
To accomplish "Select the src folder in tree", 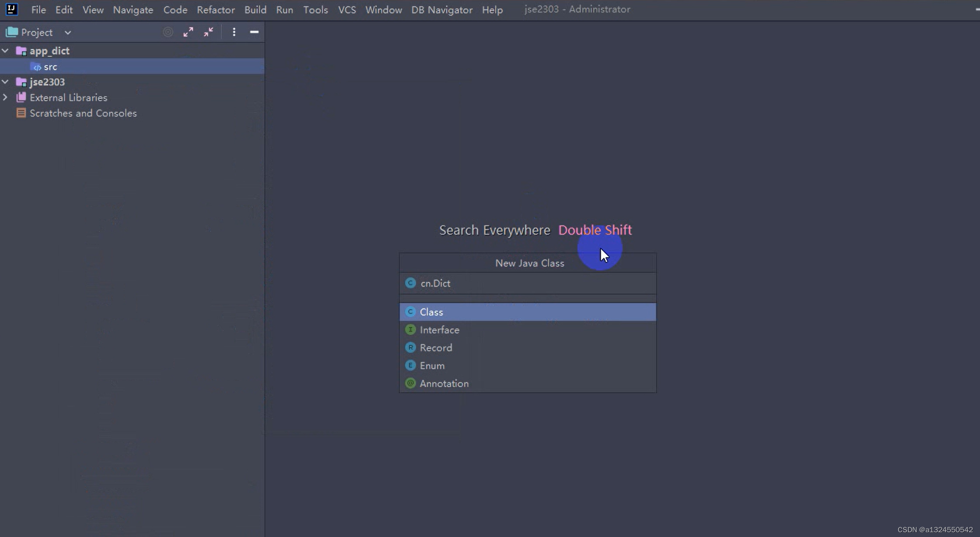I will pos(50,67).
